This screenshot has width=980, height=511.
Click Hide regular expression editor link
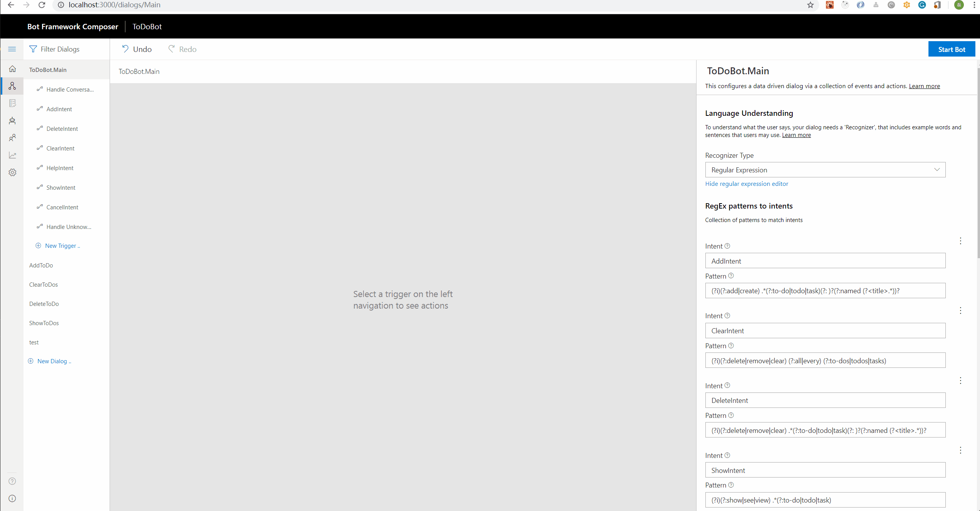[x=747, y=184]
